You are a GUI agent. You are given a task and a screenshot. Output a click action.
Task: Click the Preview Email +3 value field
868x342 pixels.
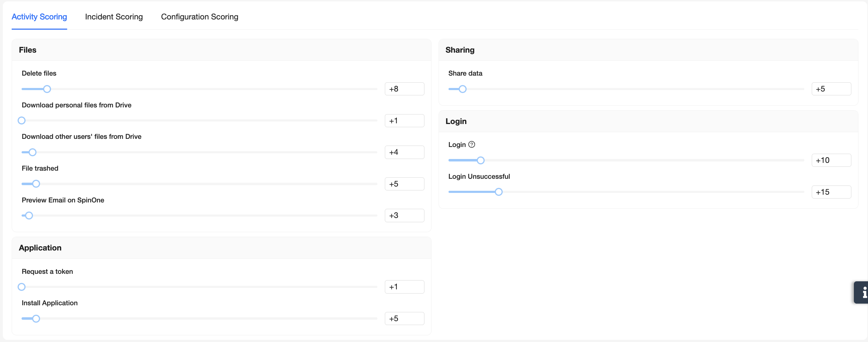click(404, 216)
